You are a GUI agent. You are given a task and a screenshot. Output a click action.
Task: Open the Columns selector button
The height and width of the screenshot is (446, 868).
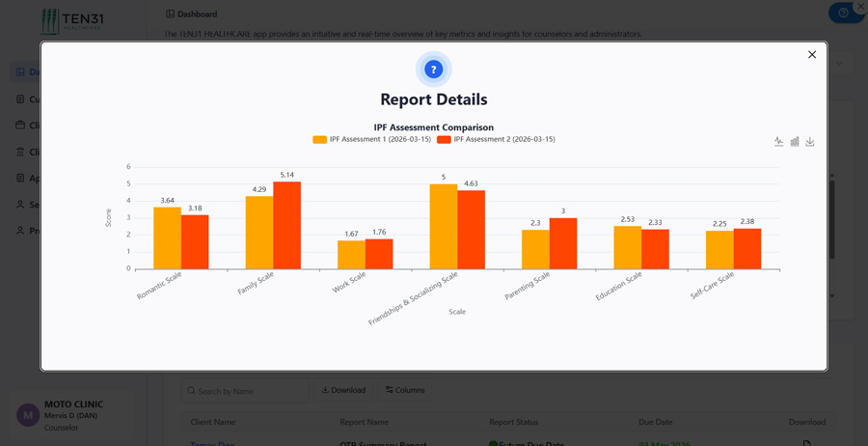tap(405, 390)
